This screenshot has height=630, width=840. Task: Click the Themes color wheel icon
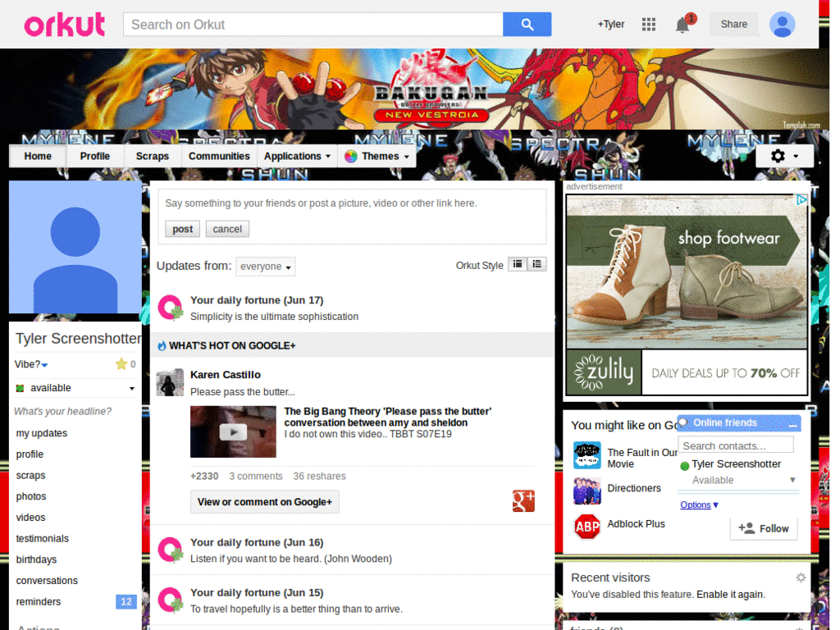point(351,157)
